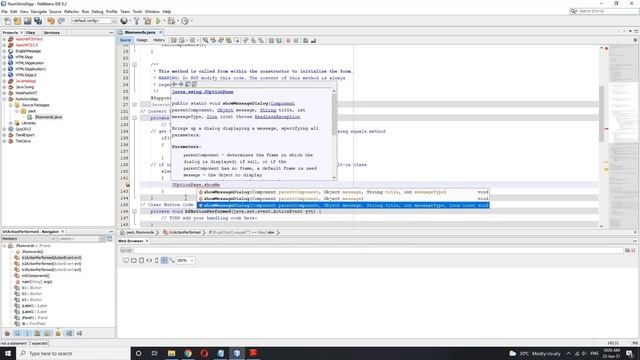Click the Save All toolbar icon
Screen dimensions: 640x360
point(38,21)
